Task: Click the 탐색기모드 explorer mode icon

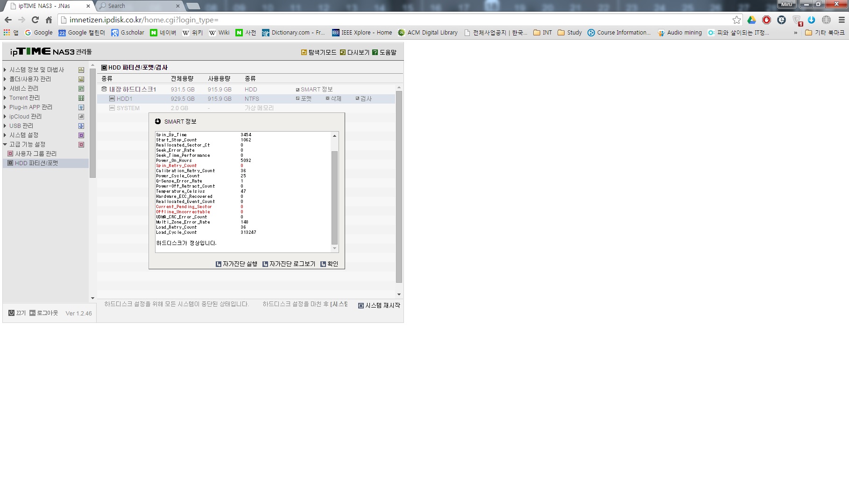Action: click(x=304, y=52)
